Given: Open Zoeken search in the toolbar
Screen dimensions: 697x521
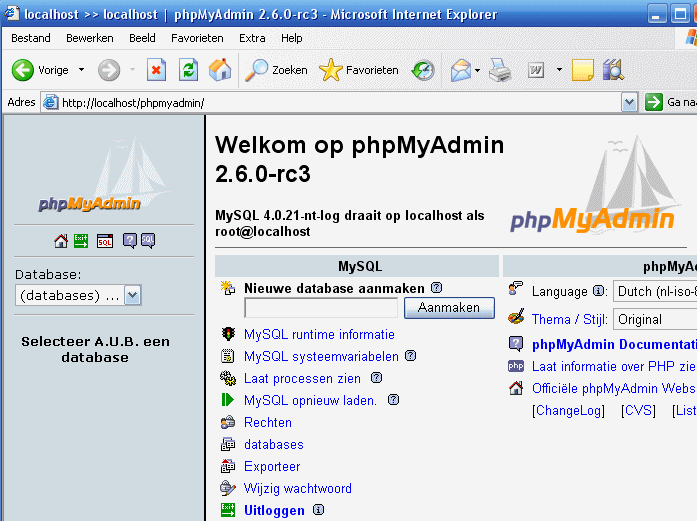Looking at the screenshot, I should click(276, 70).
